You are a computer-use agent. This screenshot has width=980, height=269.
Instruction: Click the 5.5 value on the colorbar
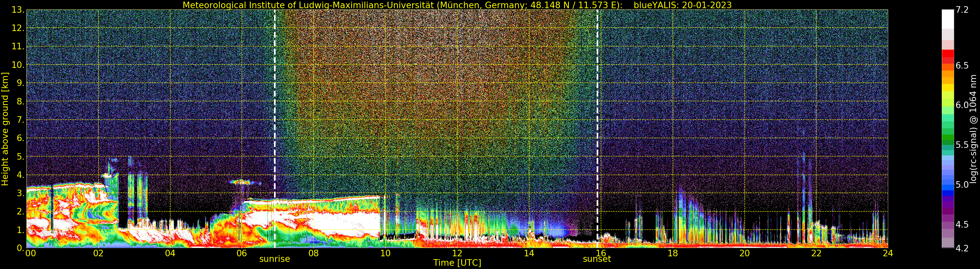(962, 145)
